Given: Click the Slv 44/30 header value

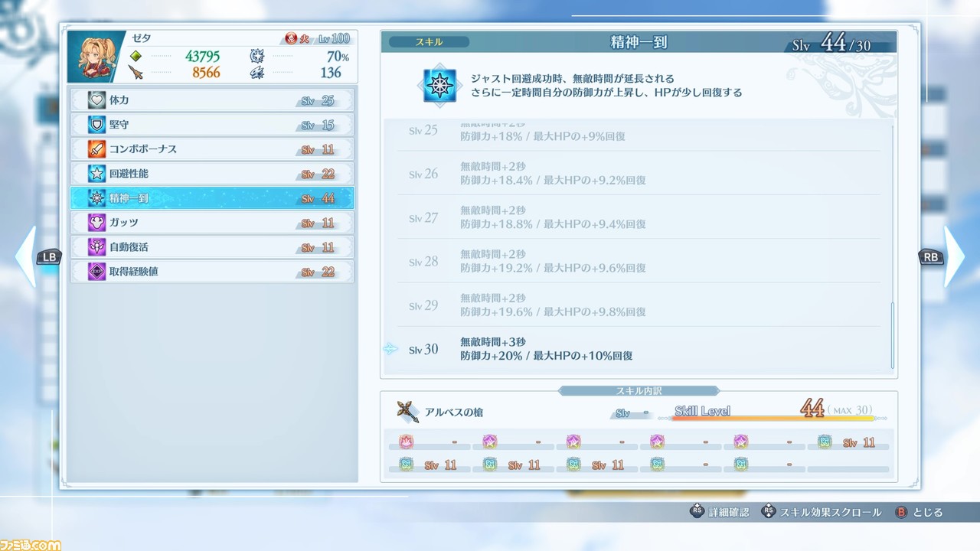Looking at the screenshot, I should click(831, 44).
